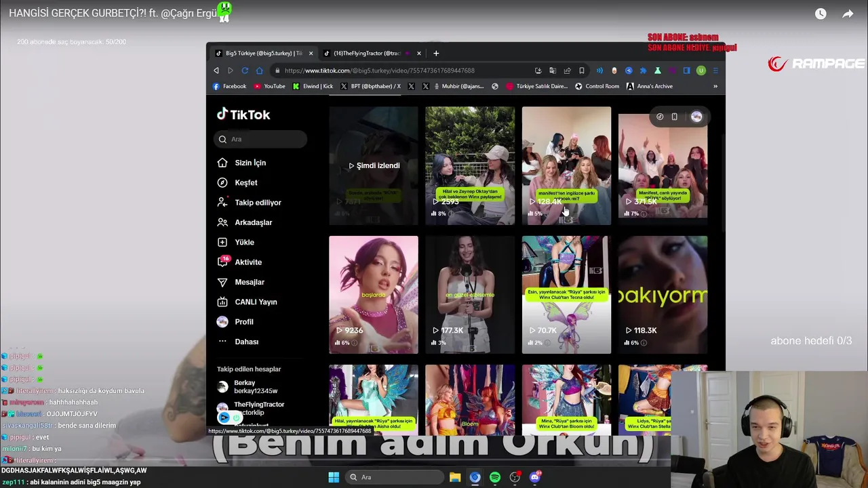Open the video with 2593 views
The height and width of the screenshot is (488, 868).
coord(470,165)
